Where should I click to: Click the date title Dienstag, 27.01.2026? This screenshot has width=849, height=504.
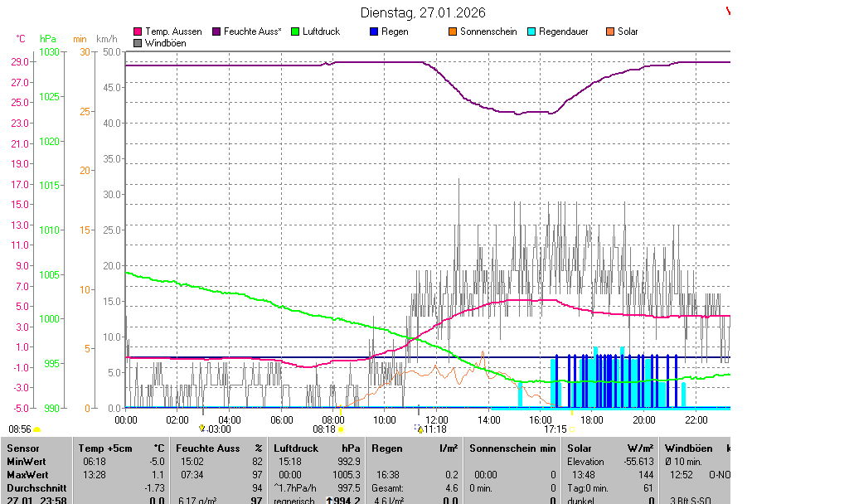coord(424,12)
